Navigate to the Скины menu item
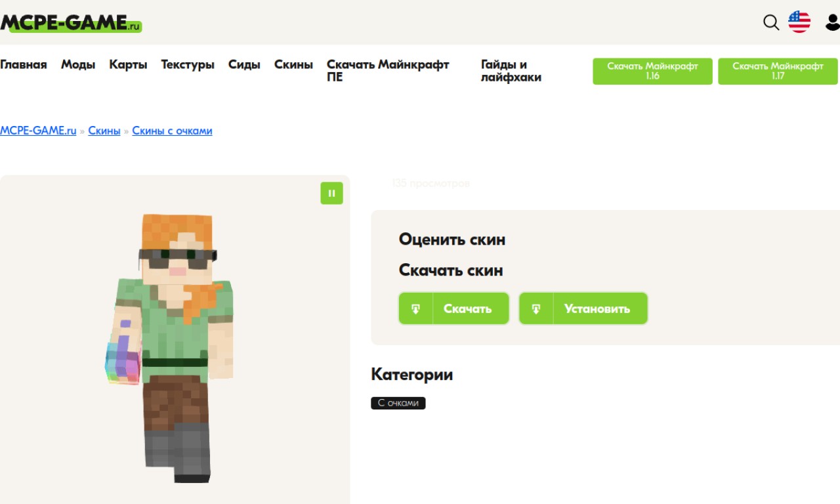The height and width of the screenshot is (504, 840). pyautogui.click(x=293, y=64)
